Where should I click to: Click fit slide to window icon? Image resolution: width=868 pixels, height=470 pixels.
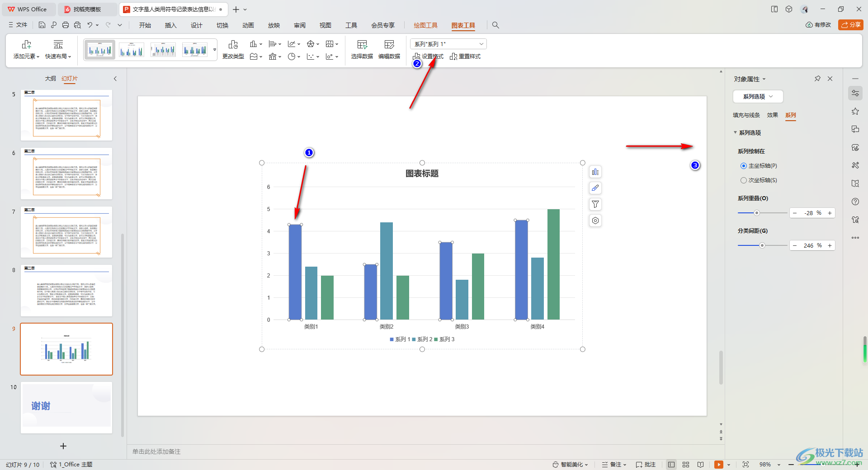745,465
